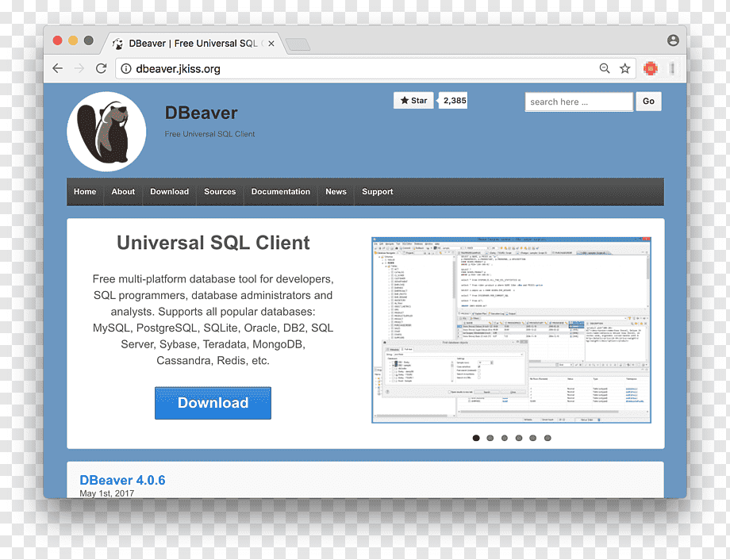Open a new tab with the blank tab button
730x560 pixels.
[298, 44]
